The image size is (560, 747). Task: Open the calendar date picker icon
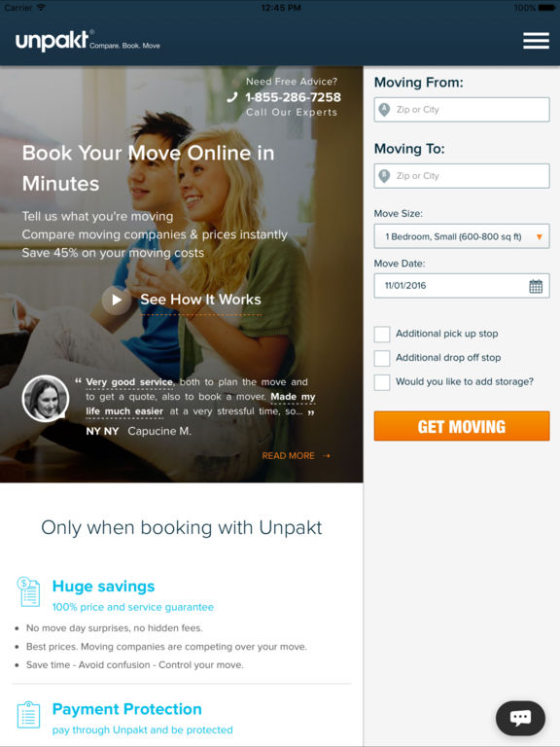[x=536, y=286]
